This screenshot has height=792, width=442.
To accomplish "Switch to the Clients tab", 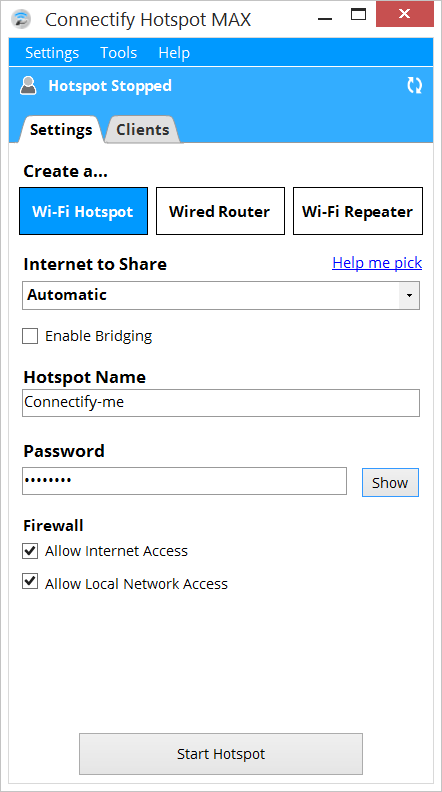I will tap(142, 130).
